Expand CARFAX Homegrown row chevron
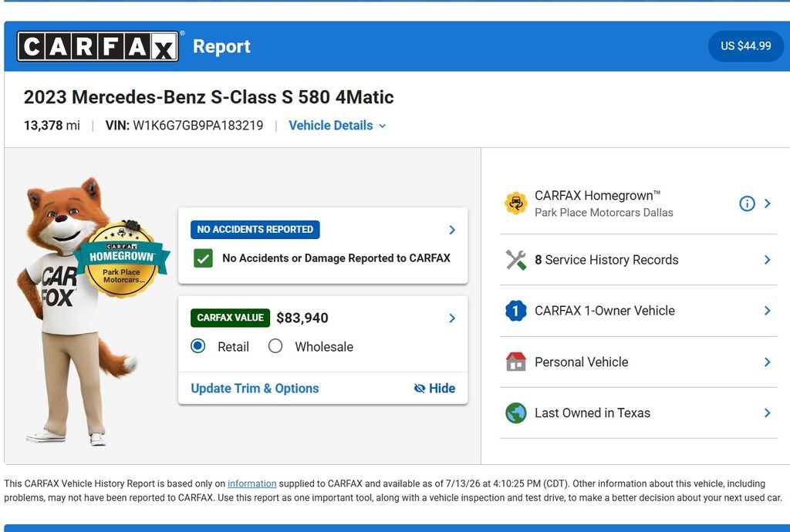Screen dimensions: 790x532 click(x=768, y=204)
